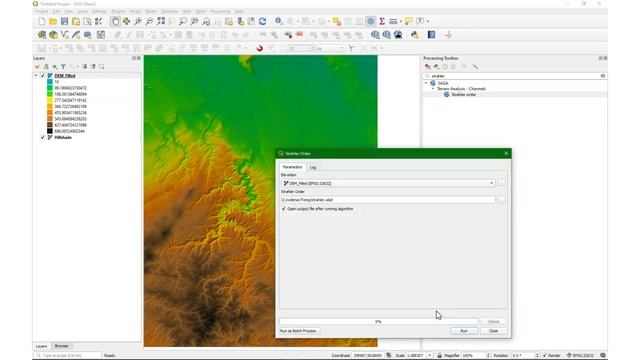The width and height of the screenshot is (640, 360).
Task: Toggle the scale lock icon in status bar
Action: [440, 356]
